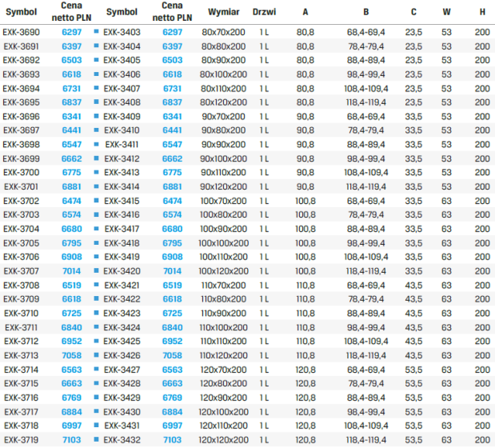The width and height of the screenshot is (495, 448).
Task: Click column header B
Action: (366, 12)
